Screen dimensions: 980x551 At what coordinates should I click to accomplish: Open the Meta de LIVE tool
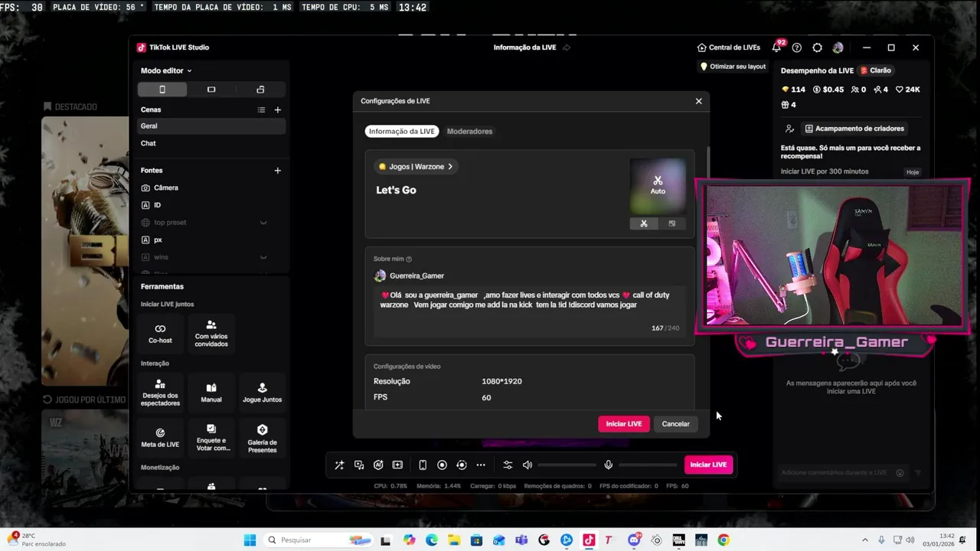pos(160,437)
